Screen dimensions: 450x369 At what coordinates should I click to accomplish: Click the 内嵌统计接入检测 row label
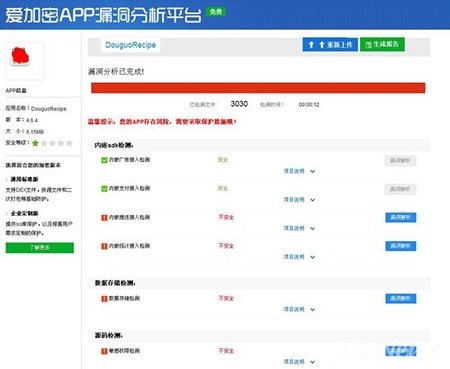(129, 246)
